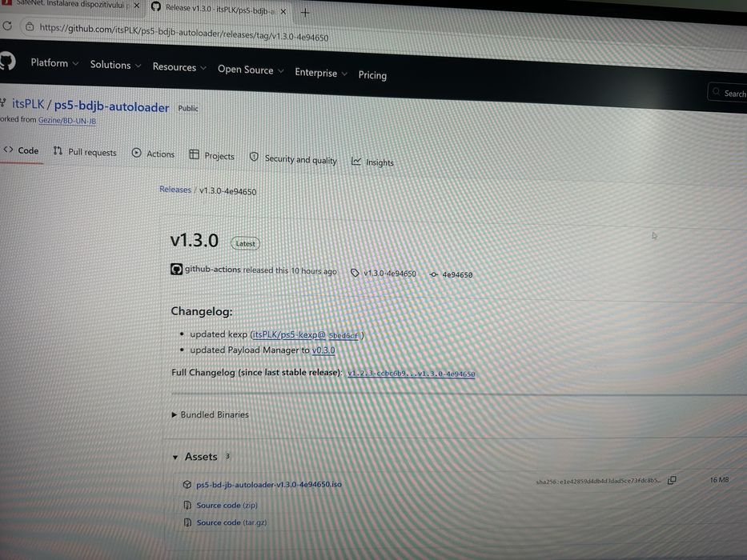The image size is (747, 560).
Task: Open the itsPLK/ps5-kexp commit link
Action: (x=305, y=334)
